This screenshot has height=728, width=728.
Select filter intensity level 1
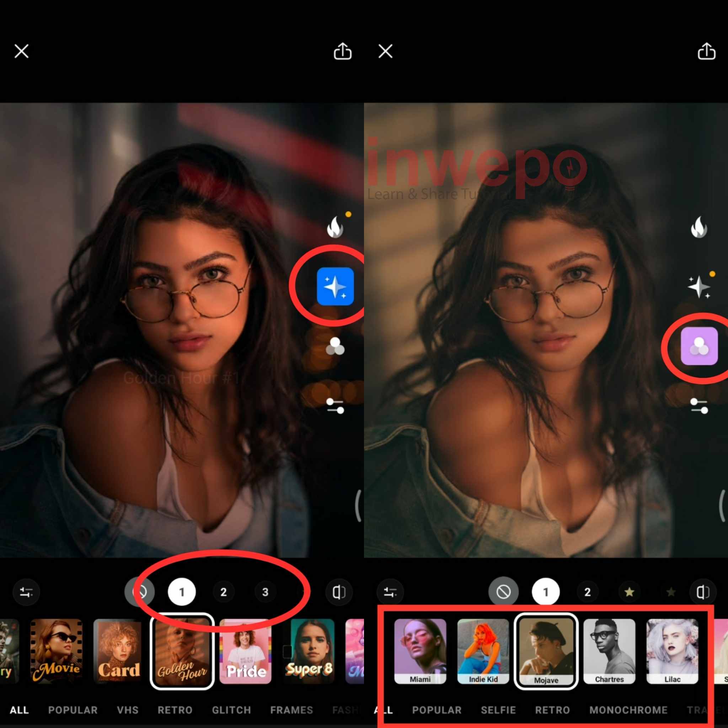click(x=182, y=591)
